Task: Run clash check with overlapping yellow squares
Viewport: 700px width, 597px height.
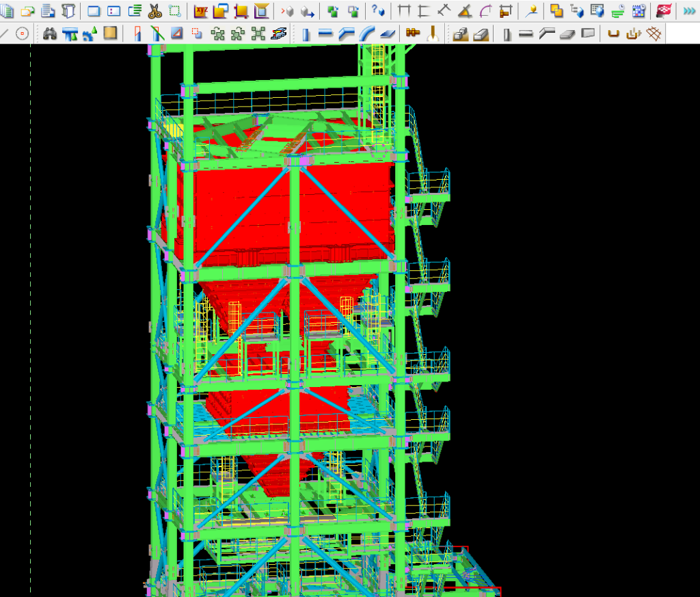Action: (556, 11)
